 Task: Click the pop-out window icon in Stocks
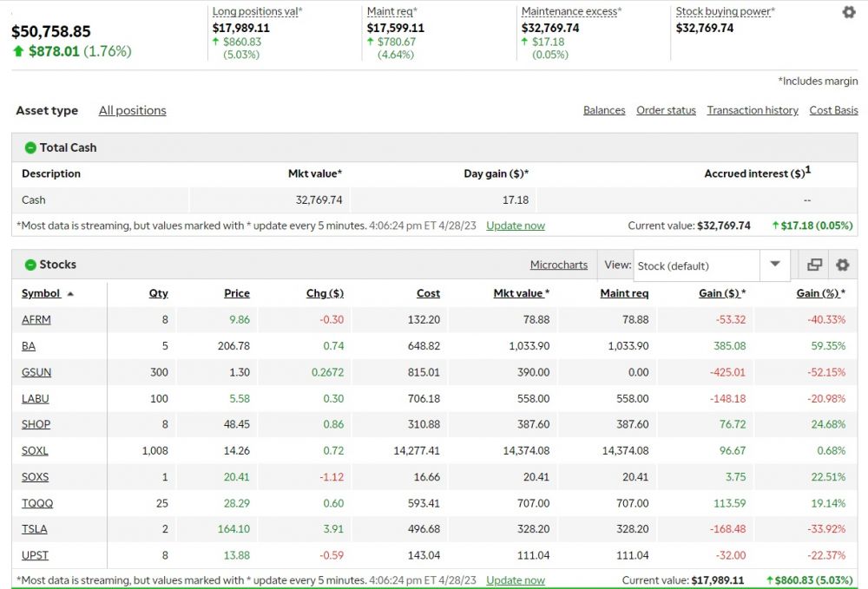pos(814,265)
